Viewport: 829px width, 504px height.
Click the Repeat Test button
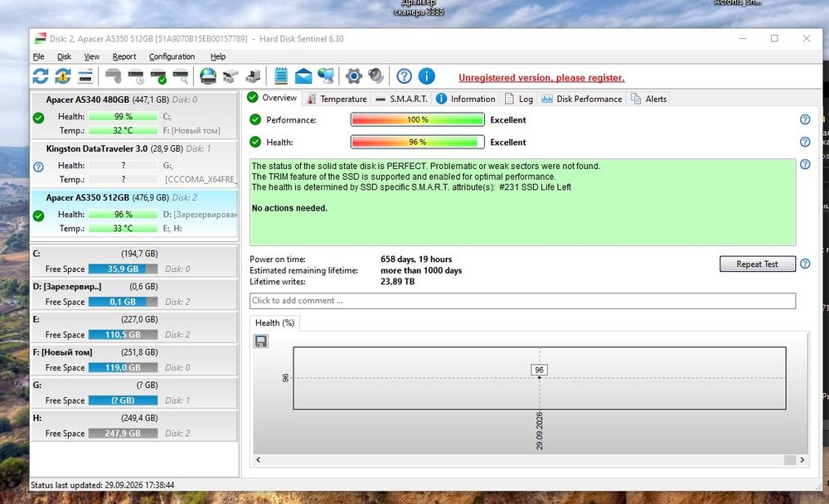(x=757, y=264)
